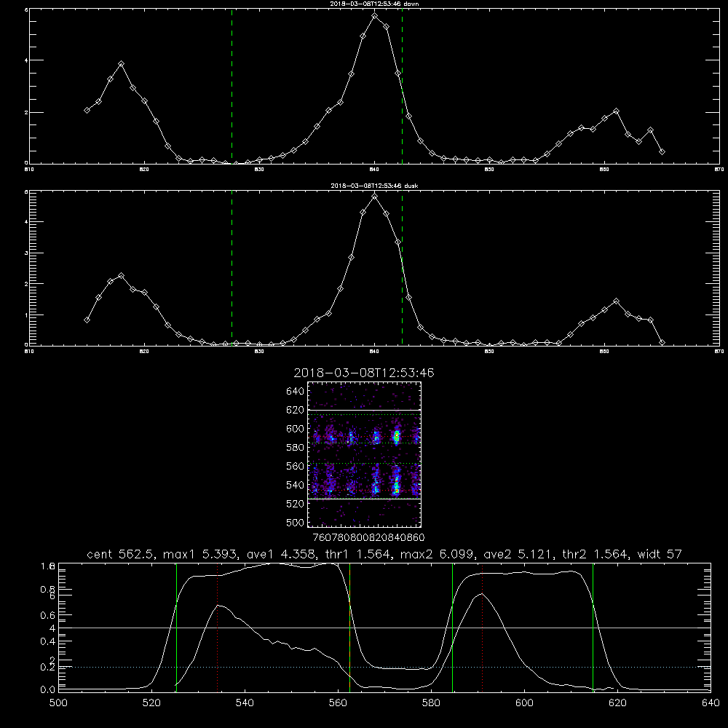Click the dusk plot peak marker near 861

point(616,301)
